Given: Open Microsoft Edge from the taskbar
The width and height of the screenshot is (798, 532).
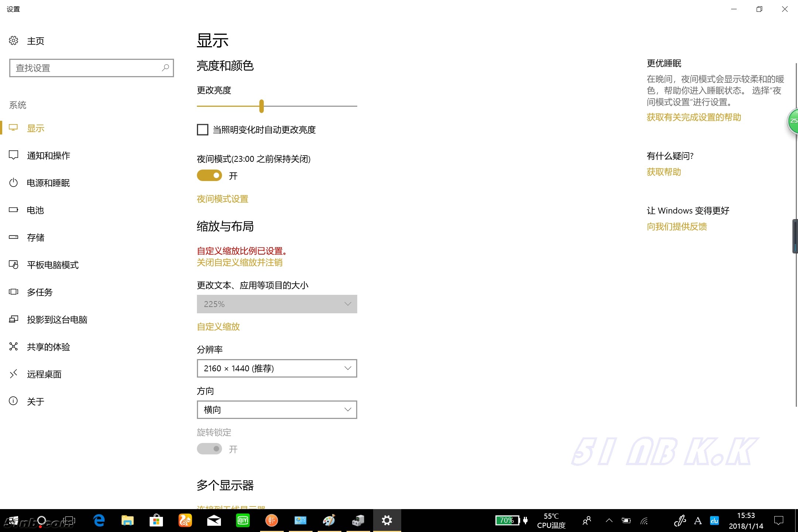Looking at the screenshot, I should [x=99, y=521].
